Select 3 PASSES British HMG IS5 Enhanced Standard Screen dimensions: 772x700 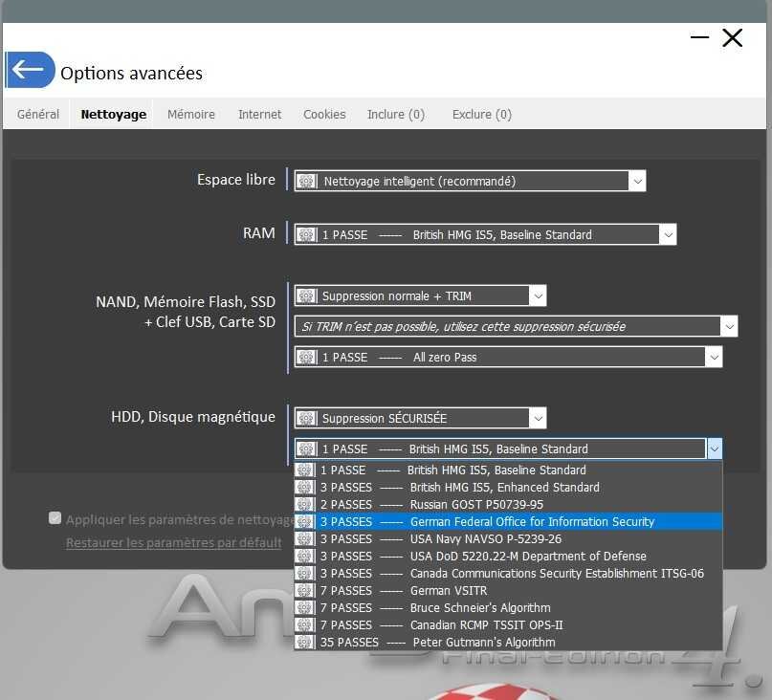[508, 488]
